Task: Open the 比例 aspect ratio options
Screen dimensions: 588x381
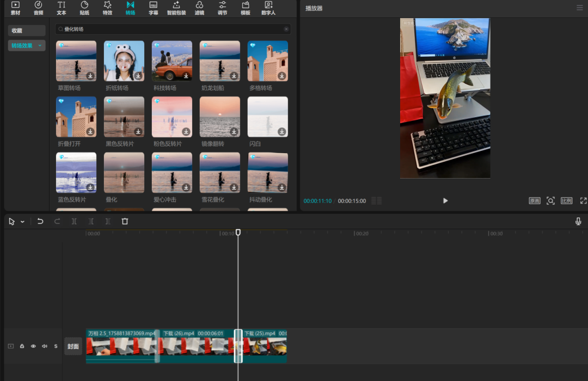Action: coord(566,201)
